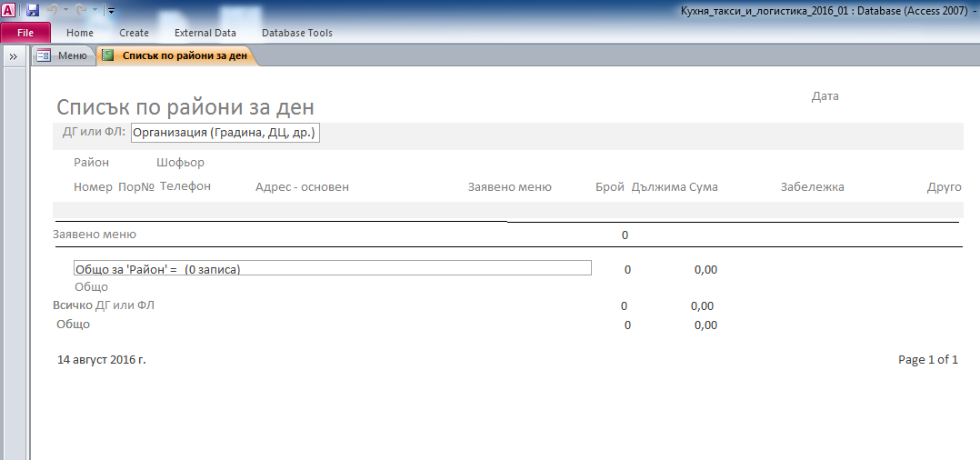Click the Номер column label

point(93,187)
